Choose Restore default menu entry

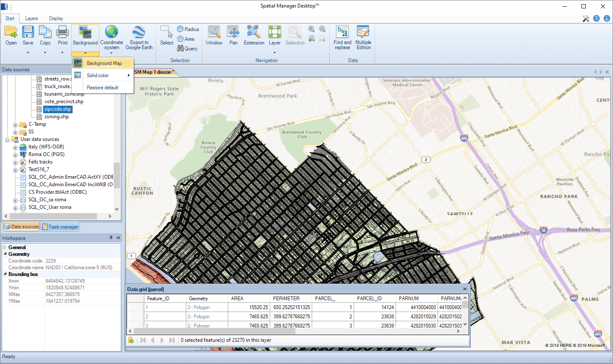[x=103, y=88]
